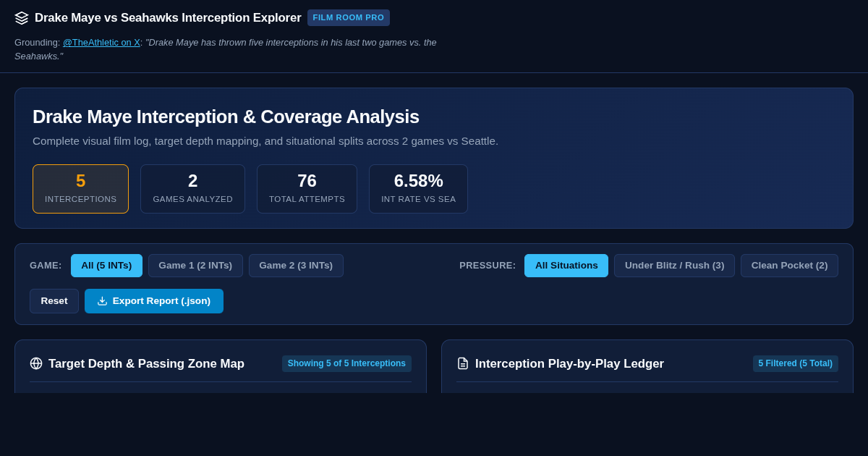Click the 5 Filtered (5 Total) badge
Viewport: 868px width, 456px height.
795,363
